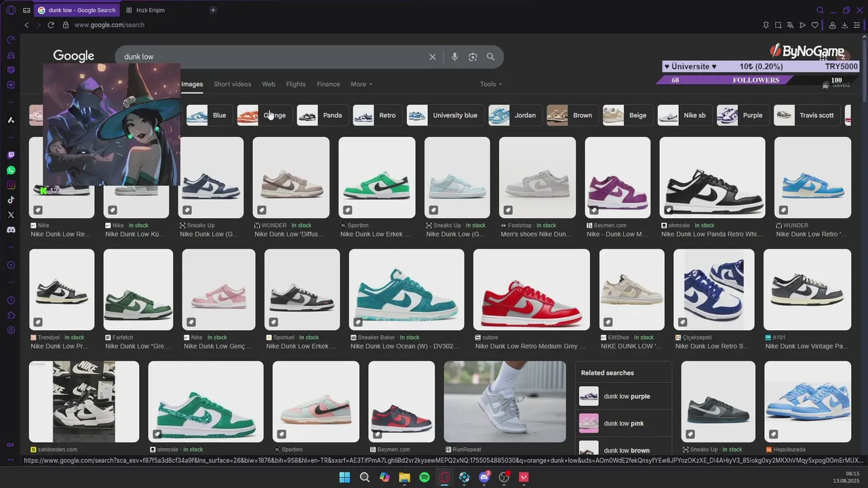
Task: Search by image with Google Lens icon
Action: pyautogui.click(x=473, y=57)
